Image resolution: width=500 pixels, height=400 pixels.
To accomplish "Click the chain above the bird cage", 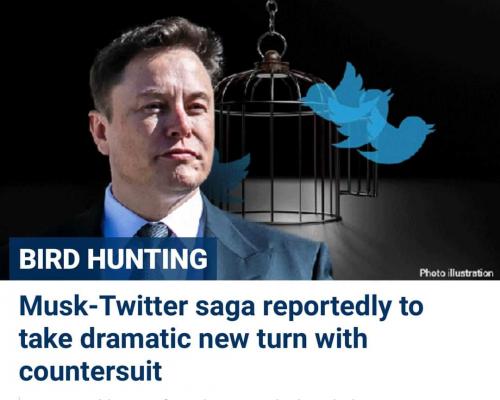I will [272, 16].
